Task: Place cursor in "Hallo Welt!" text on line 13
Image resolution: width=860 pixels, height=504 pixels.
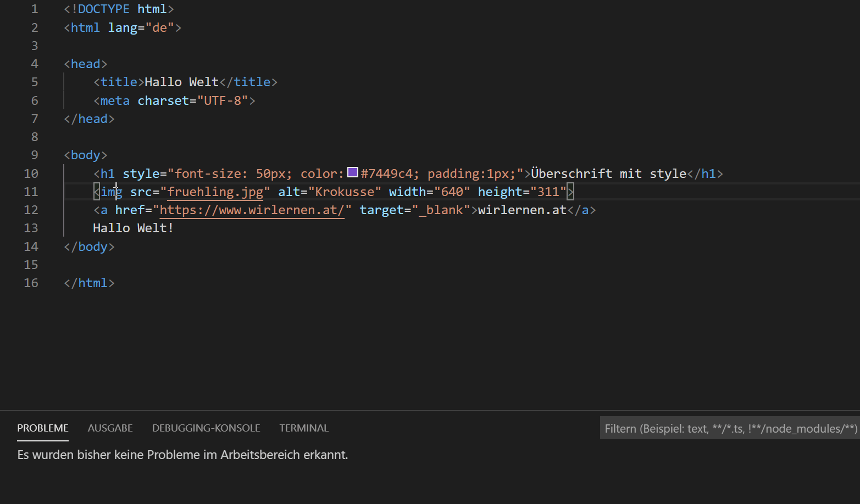Action: tap(133, 228)
